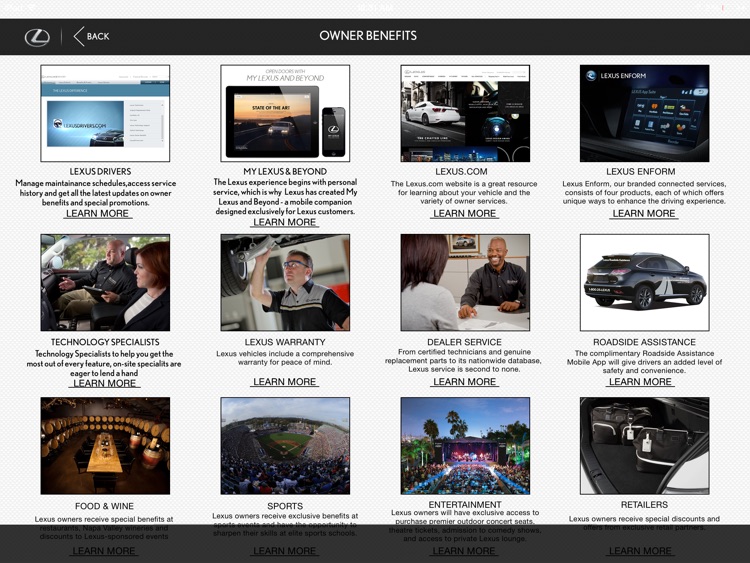Open the Lexus Enform thumbnail
Screen dimensions: 750x563
click(x=644, y=113)
